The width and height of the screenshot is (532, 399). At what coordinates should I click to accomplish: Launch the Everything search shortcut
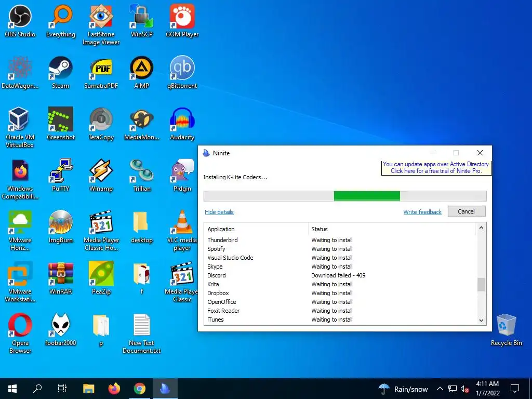61,21
